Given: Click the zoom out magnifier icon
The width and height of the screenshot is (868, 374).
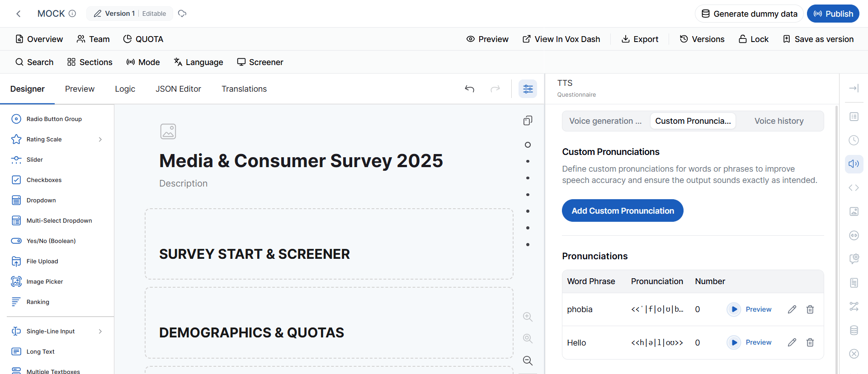Looking at the screenshot, I should coord(528,360).
